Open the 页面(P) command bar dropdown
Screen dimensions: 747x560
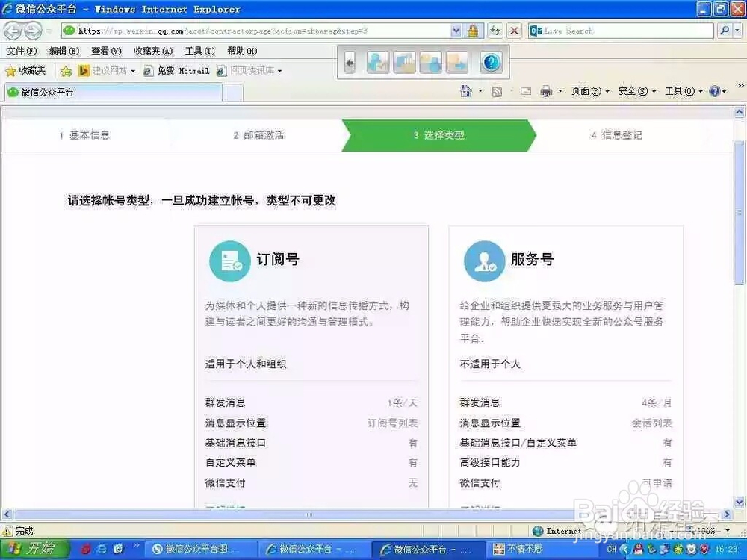coord(590,91)
